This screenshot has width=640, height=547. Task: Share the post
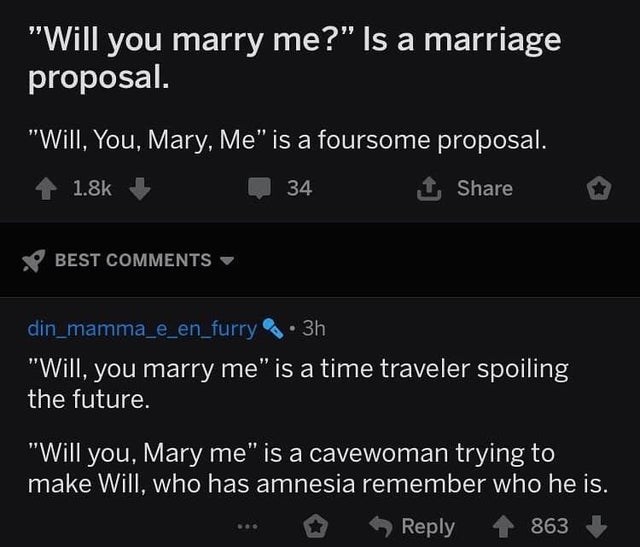click(x=471, y=188)
